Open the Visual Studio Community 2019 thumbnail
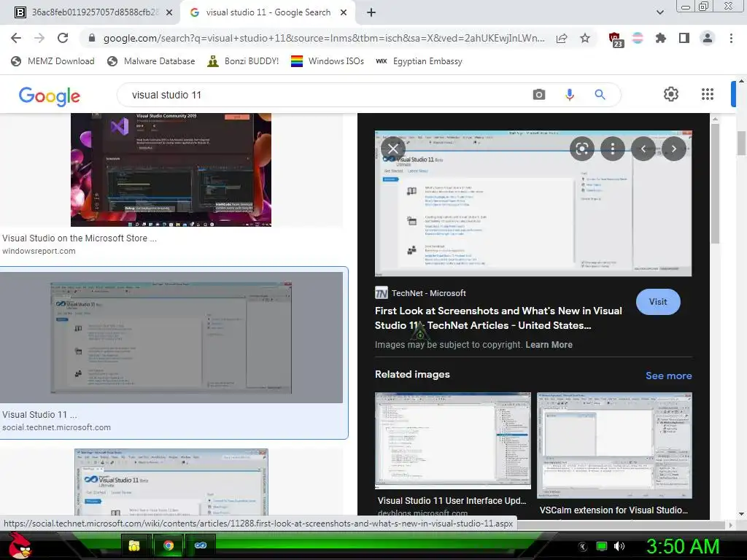 tap(171, 169)
